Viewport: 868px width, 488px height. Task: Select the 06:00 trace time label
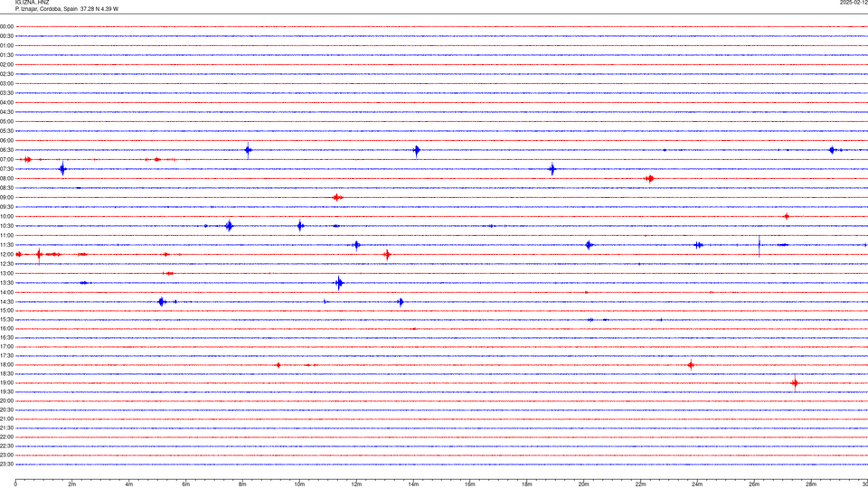click(6, 141)
